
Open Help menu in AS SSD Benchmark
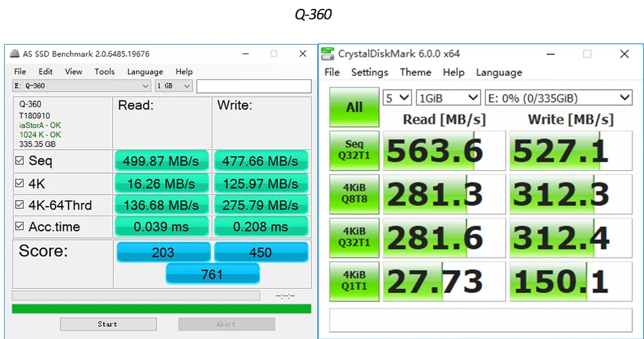point(184,72)
